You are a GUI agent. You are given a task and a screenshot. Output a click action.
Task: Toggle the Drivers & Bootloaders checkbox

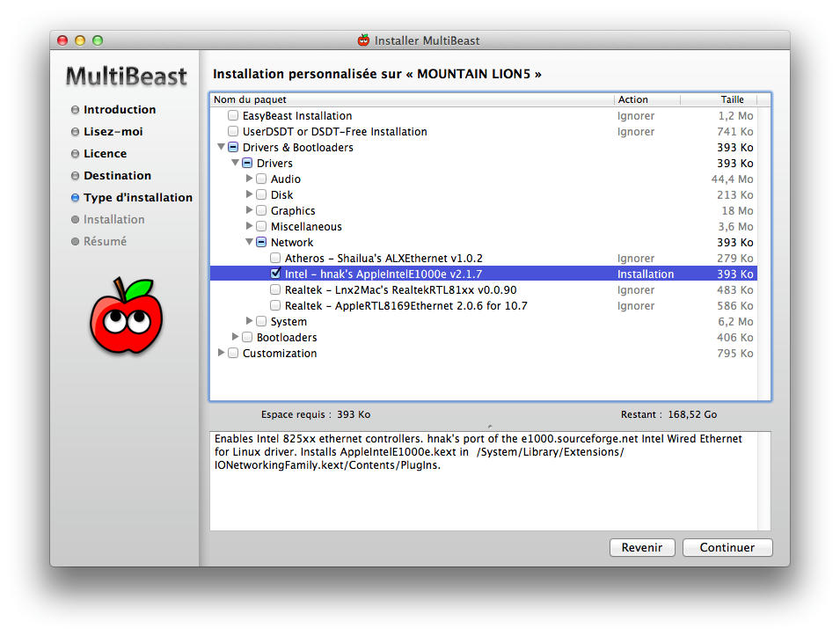pyautogui.click(x=233, y=147)
